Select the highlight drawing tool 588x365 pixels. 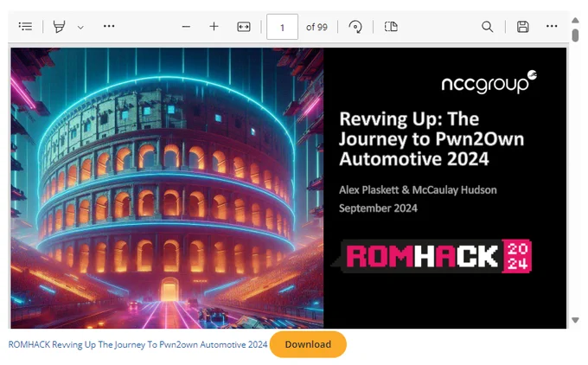(59, 26)
